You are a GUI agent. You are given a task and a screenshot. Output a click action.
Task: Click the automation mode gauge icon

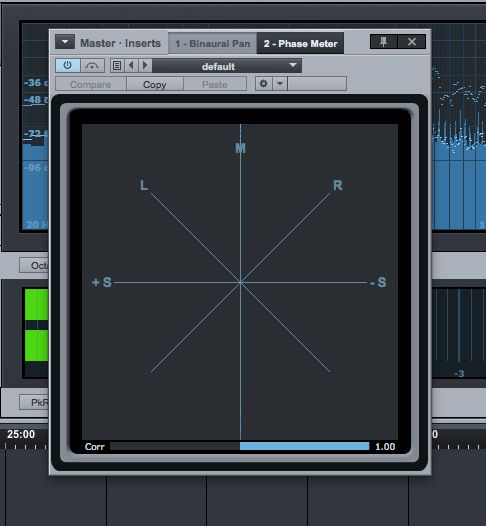click(x=93, y=65)
